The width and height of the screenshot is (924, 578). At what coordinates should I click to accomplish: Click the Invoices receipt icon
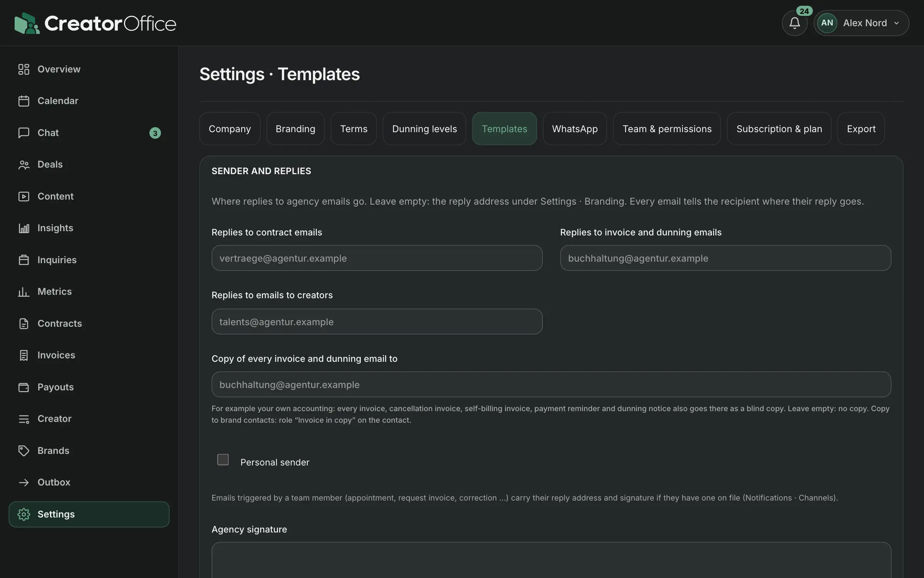tap(24, 355)
